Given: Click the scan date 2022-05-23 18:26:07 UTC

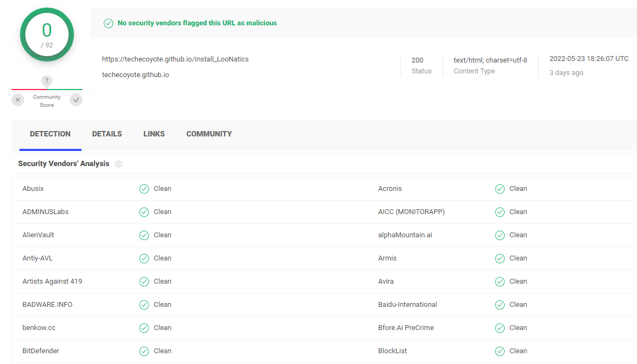Looking at the screenshot, I should click(589, 58).
